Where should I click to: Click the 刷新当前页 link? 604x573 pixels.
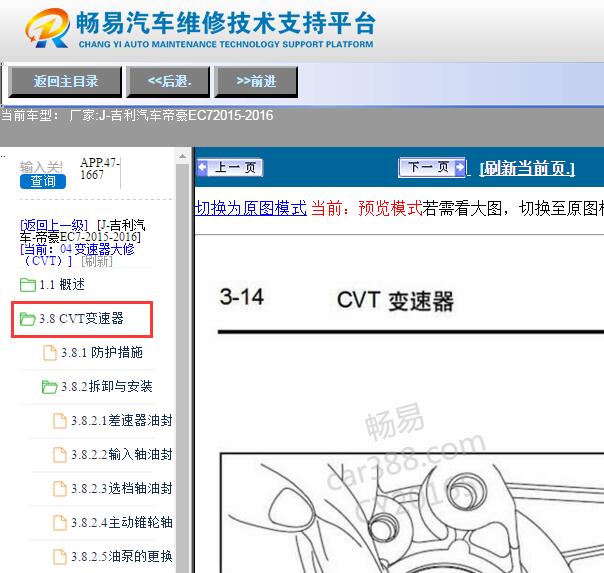pyautogui.click(x=527, y=169)
